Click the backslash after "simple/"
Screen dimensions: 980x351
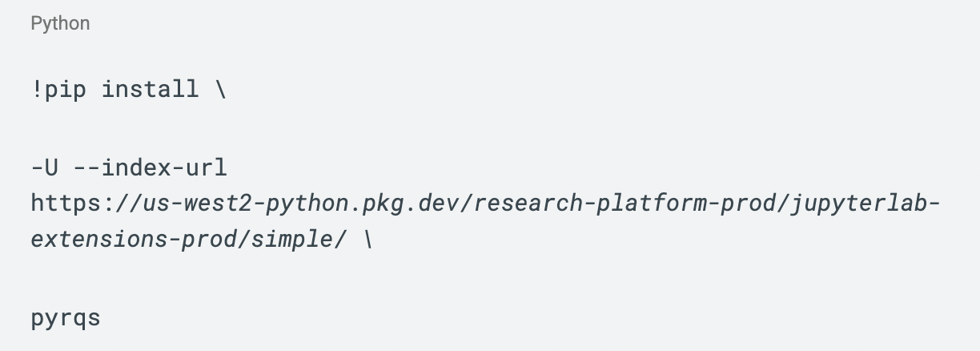click(367, 240)
